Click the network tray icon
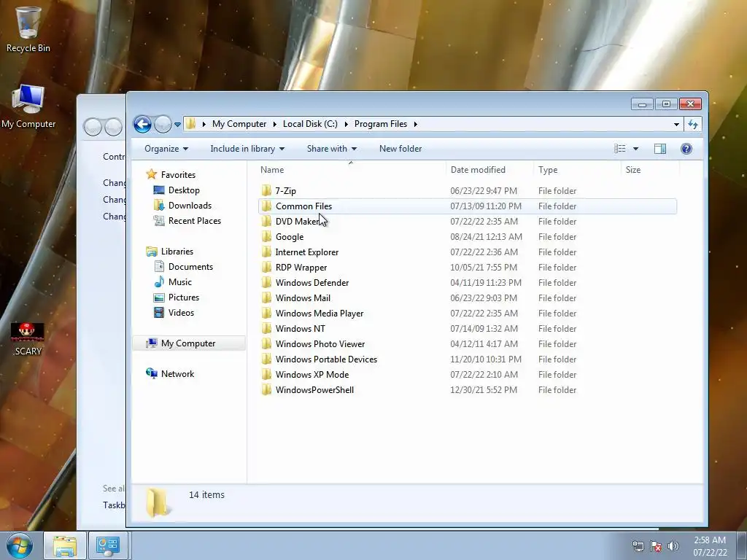The height and width of the screenshot is (560, 747). click(638, 546)
